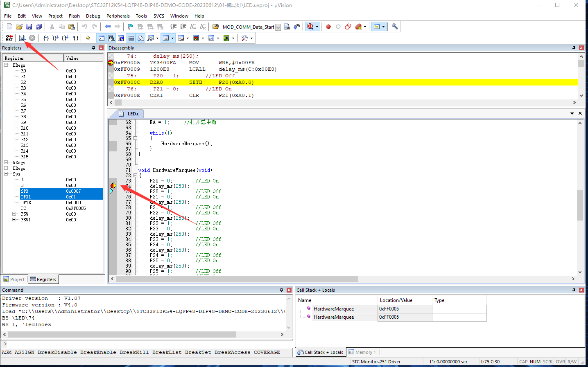Image resolution: width=588 pixels, height=367 pixels.
Task: Click the wrench Configuration icon
Action: tap(395, 27)
